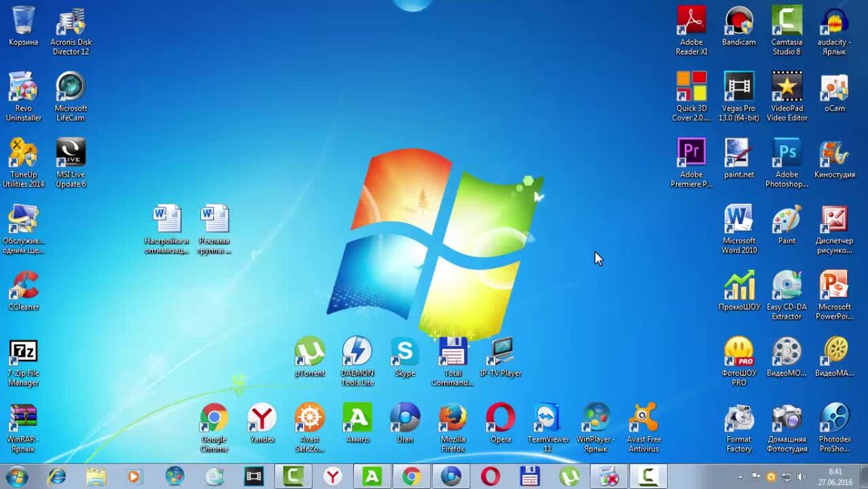Select the Skype desktop shortcut
The image size is (868, 489).
click(x=404, y=352)
